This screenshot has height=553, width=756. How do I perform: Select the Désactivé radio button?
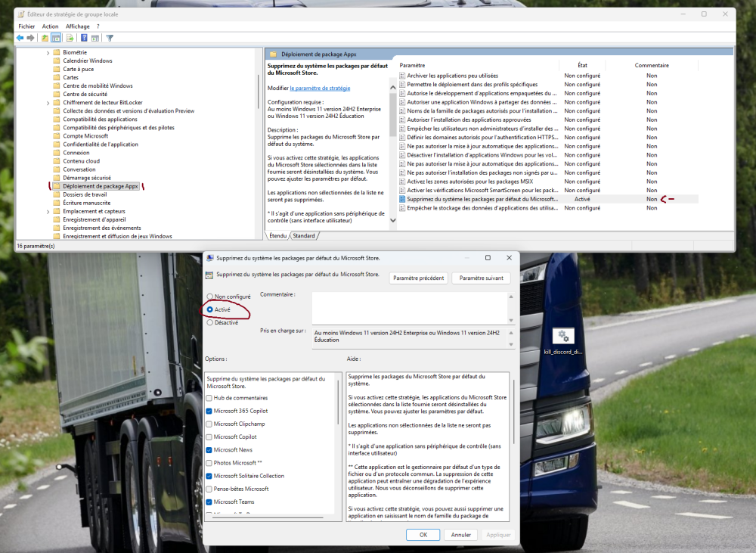pos(209,322)
